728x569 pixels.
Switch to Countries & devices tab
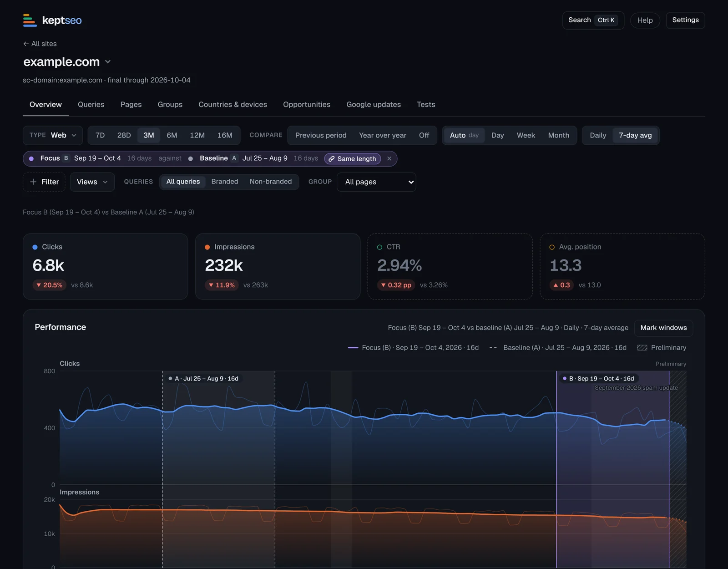233,104
